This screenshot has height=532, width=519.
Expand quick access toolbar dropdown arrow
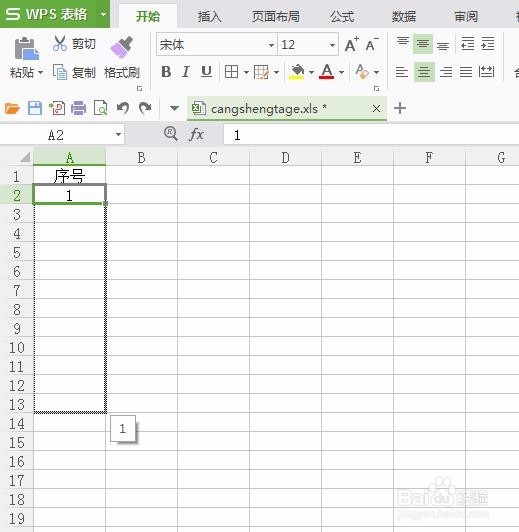click(x=174, y=109)
